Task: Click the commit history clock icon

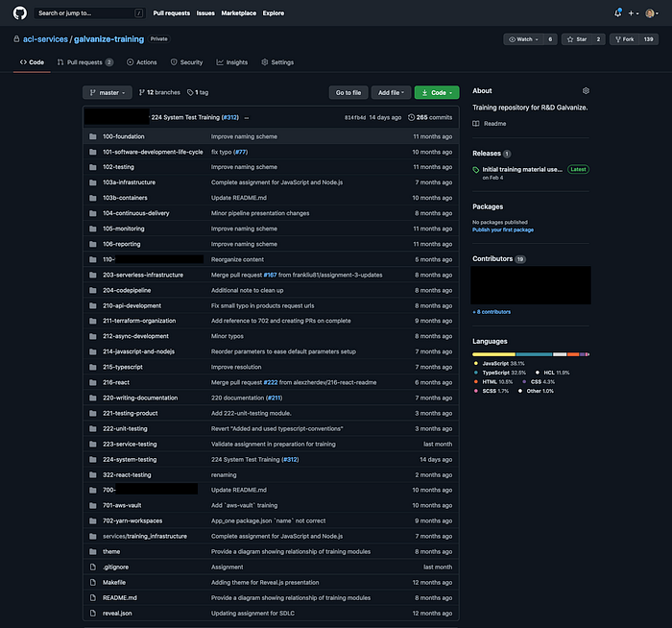Action: [x=411, y=117]
